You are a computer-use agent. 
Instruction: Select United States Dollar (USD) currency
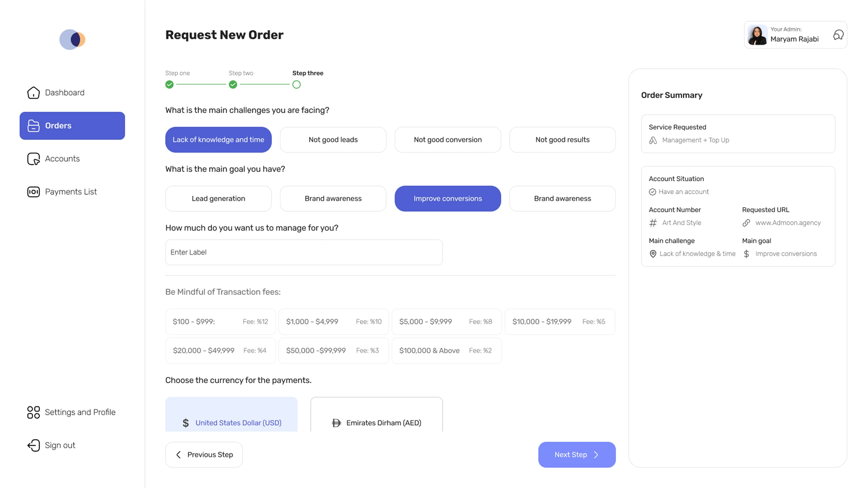click(231, 414)
